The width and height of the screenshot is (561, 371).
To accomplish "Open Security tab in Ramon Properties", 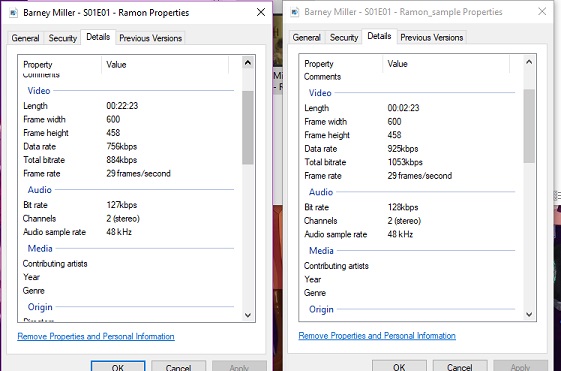I will tap(63, 38).
